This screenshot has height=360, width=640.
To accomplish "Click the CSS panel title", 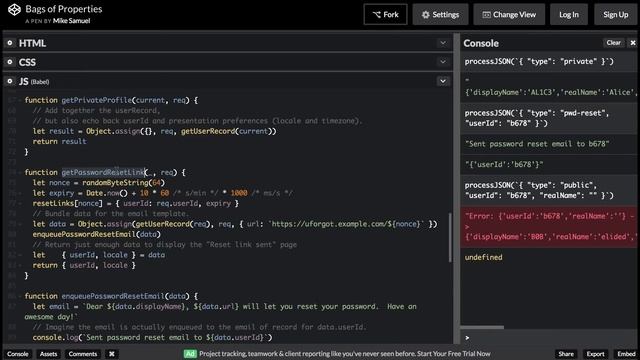I will tap(27, 62).
